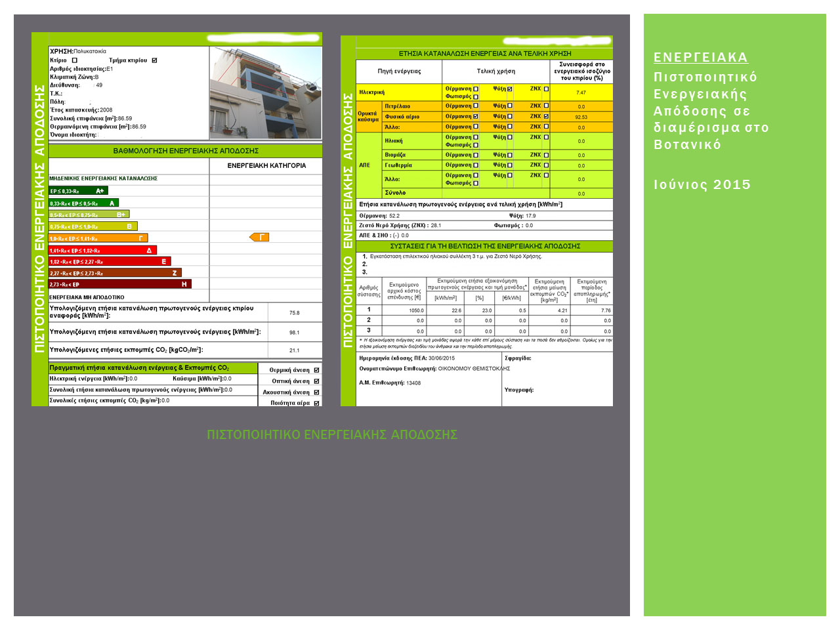Tick Θέρμανση checkbox in the Βιομάζα row
The width and height of the screenshot is (840, 630).
[x=476, y=155]
